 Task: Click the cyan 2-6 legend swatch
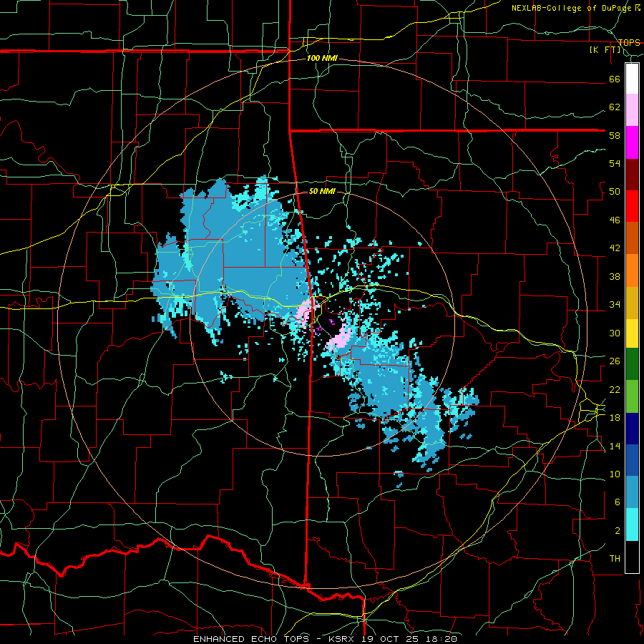coord(632,525)
